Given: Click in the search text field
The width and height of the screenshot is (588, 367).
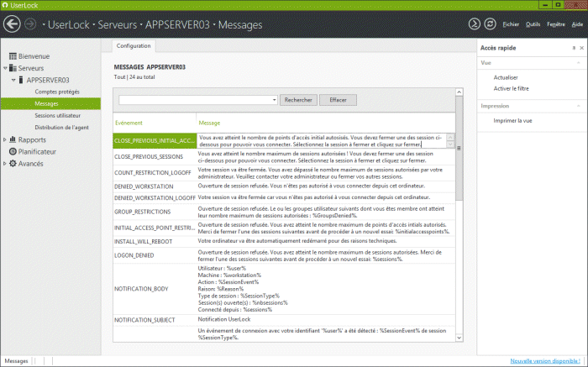Looking at the screenshot, I should [195, 100].
